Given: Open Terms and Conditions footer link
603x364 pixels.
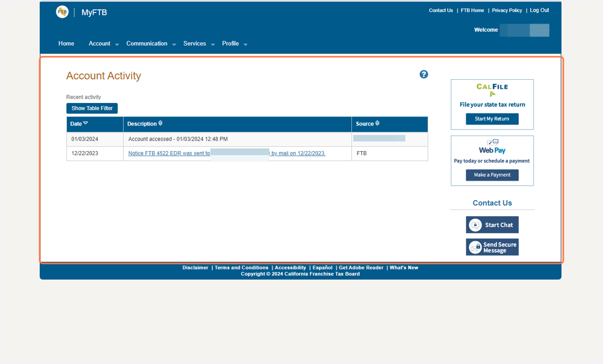Looking at the screenshot, I should (242, 268).
